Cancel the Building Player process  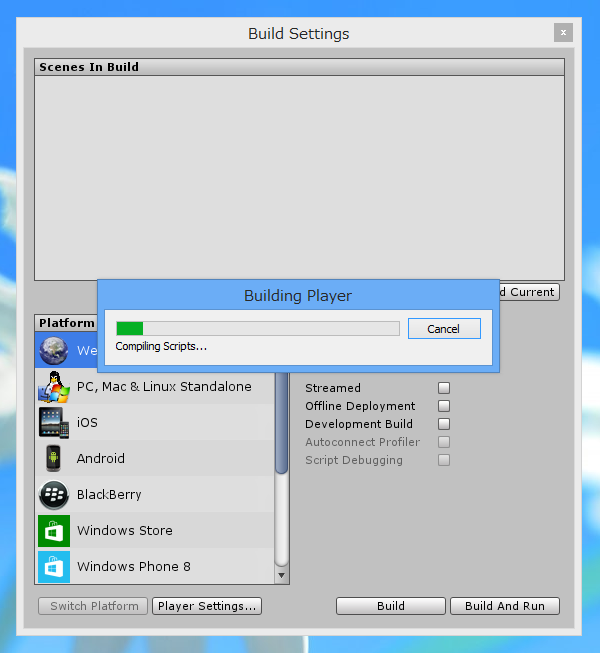(444, 329)
